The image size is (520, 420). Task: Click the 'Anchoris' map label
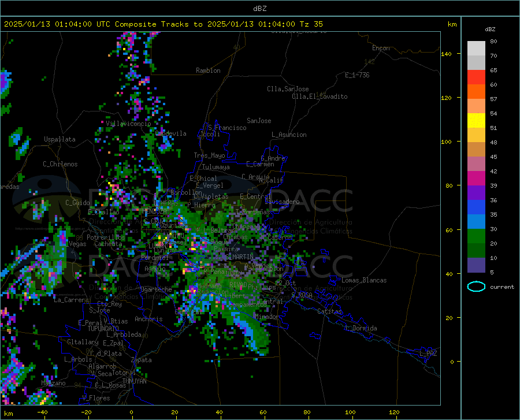[x=148, y=319]
